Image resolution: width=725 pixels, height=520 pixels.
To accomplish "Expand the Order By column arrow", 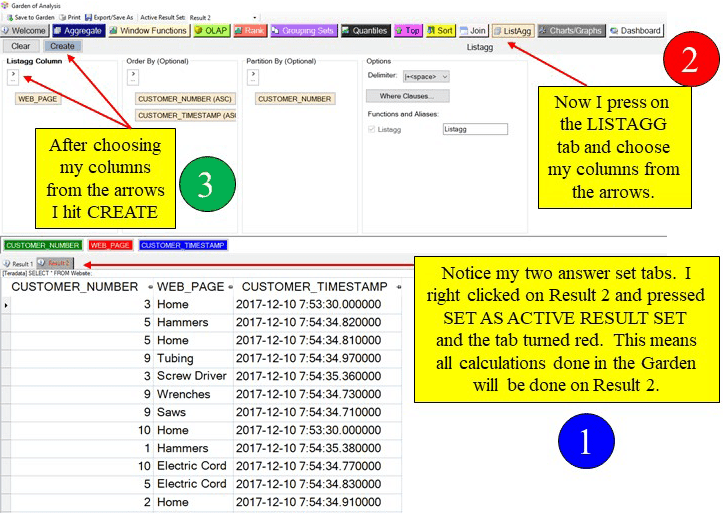I will pyautogui.click(x=131, y=74).
